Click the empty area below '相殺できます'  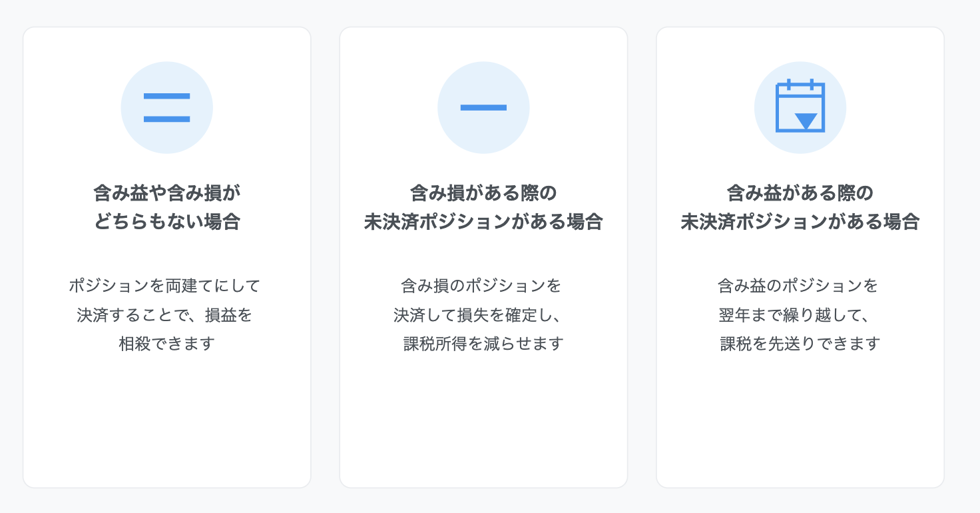point(166,420)
